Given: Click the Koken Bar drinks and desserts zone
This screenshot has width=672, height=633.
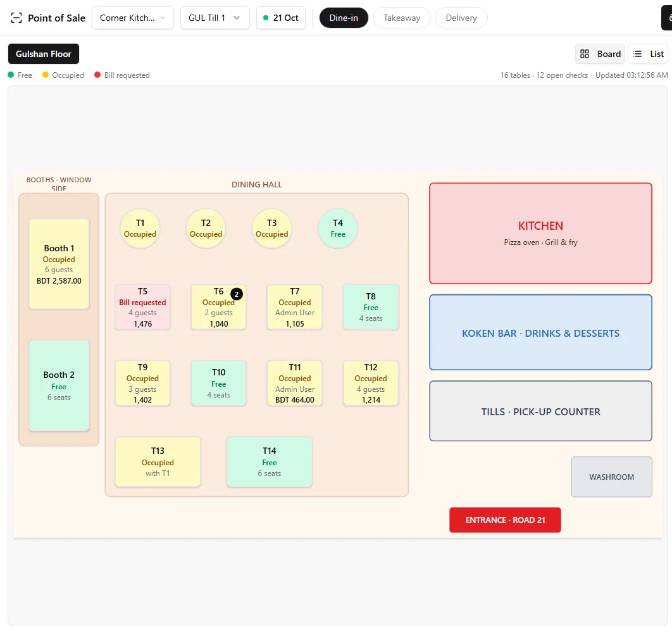Looking at the screenshot, I should [x=541, y=332].
